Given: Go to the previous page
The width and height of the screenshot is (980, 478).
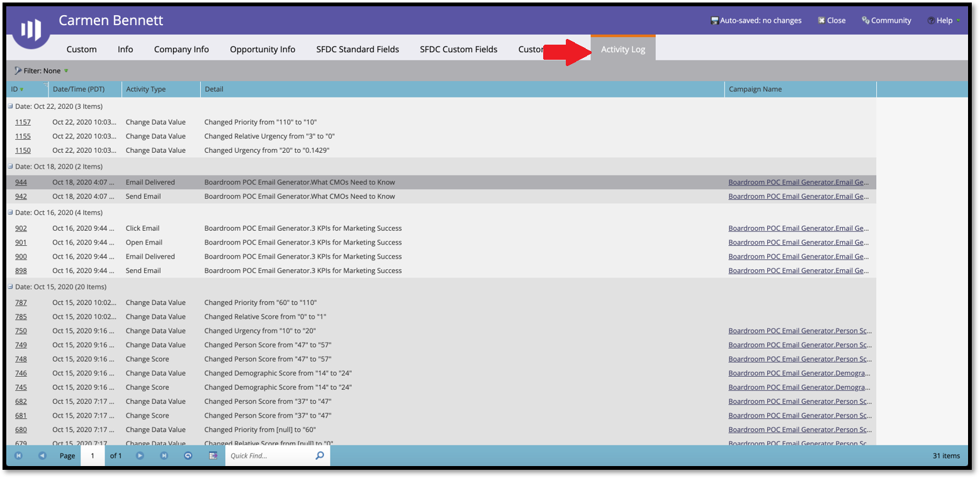Looking at the screenshot, I should point(42,455).
